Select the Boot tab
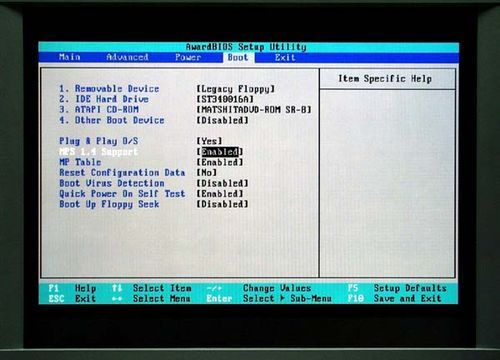This screenshot has width=500, height=360. 238,57
